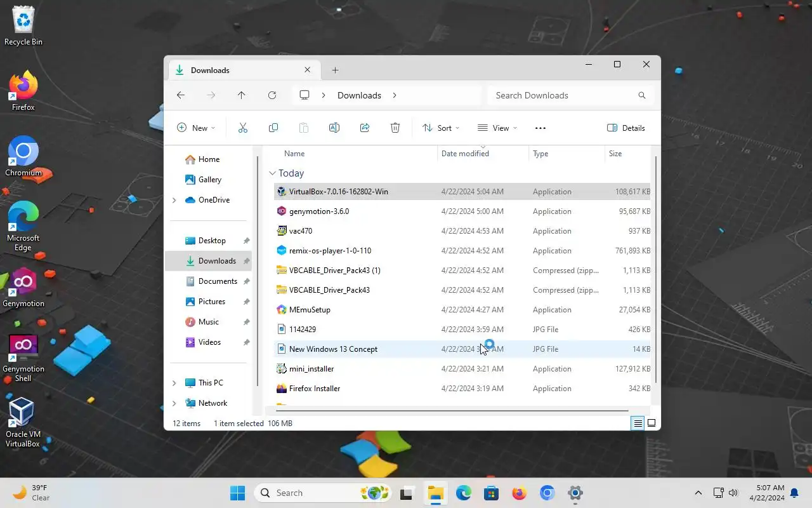This screenshot has height=508, width=812.
Task: Click the Delete trash icon
Action: (395, 128)
